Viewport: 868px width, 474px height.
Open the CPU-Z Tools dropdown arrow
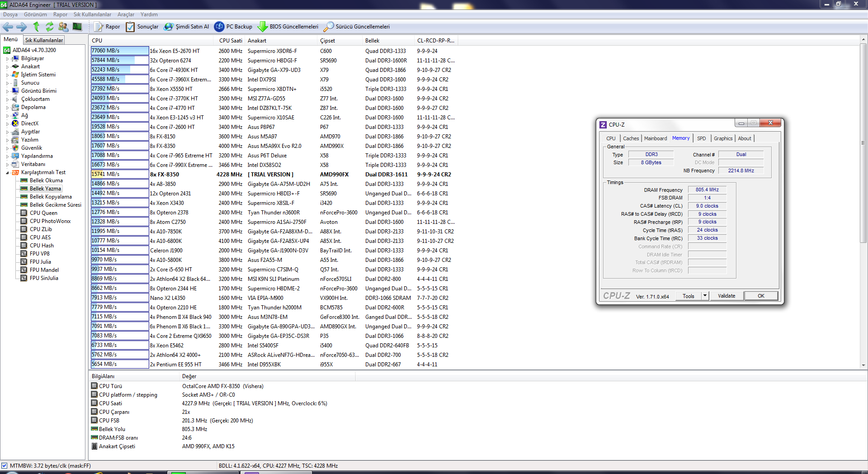pyautogui.click(x=705, y=296)
